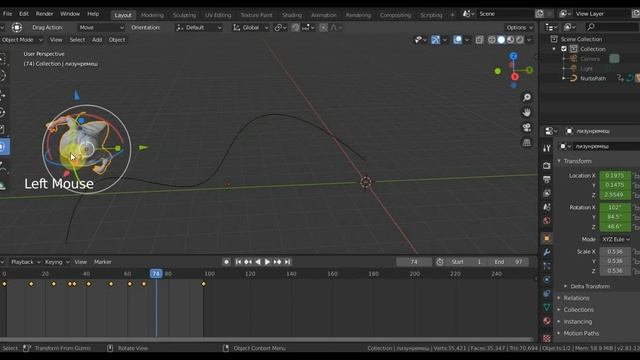Enable wireframe viewport shading
This screenshot has width=640, height=360.
492,40
